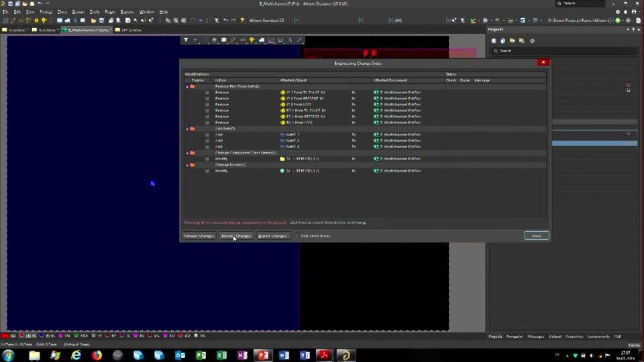Click the place line icon in active bar
The width and height of the screenshot is (644, 362).
(299, 40)
